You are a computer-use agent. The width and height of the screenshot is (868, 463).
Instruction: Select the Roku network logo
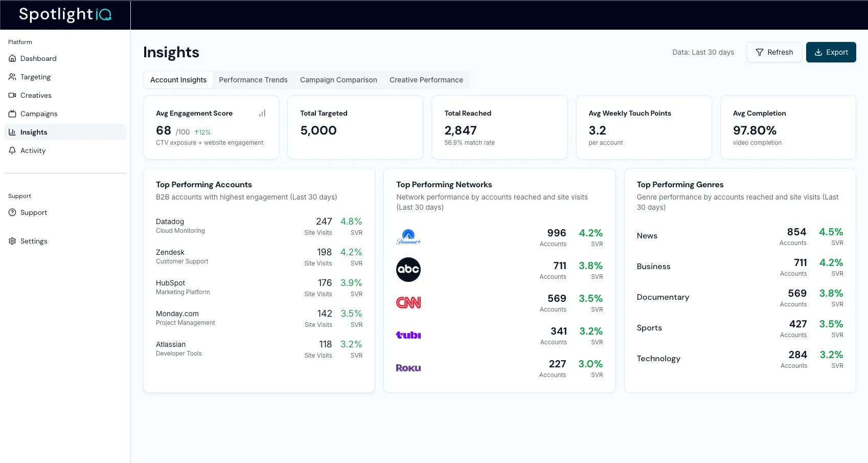408,367
